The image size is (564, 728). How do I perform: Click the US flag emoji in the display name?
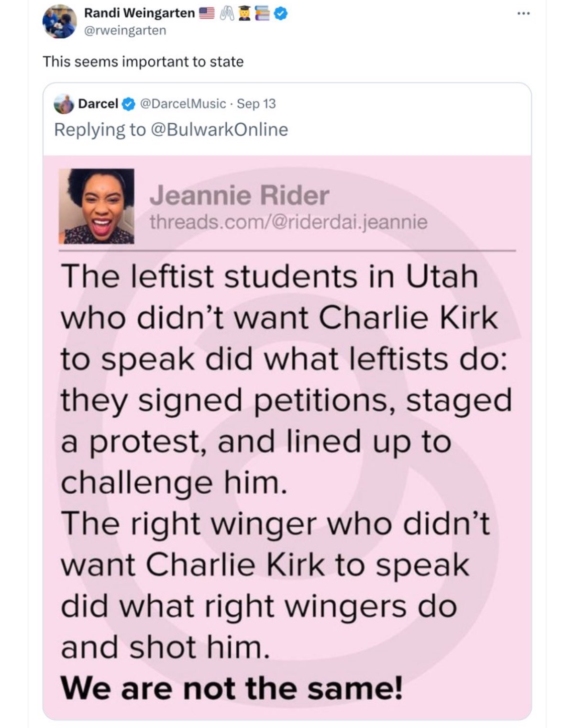[x=206, y=14]
